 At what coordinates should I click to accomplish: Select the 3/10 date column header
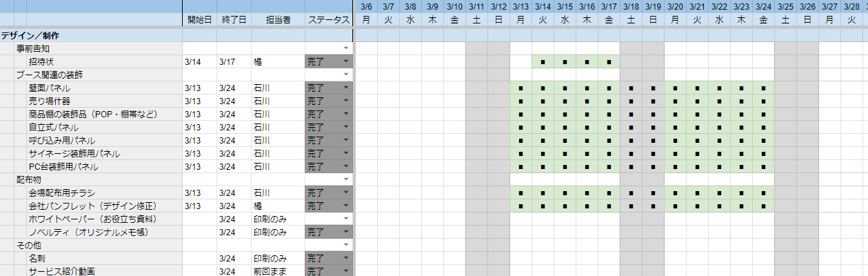(x=454, y=7)
